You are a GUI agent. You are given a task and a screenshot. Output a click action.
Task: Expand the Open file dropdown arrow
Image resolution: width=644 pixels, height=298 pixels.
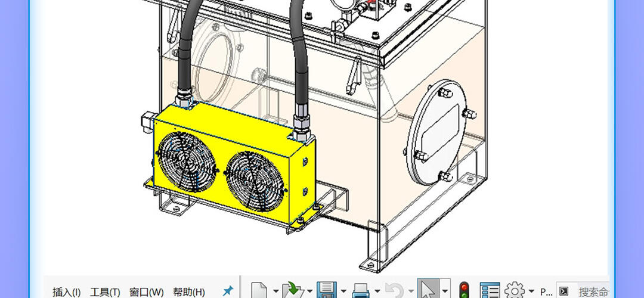(x=309, y=291)
